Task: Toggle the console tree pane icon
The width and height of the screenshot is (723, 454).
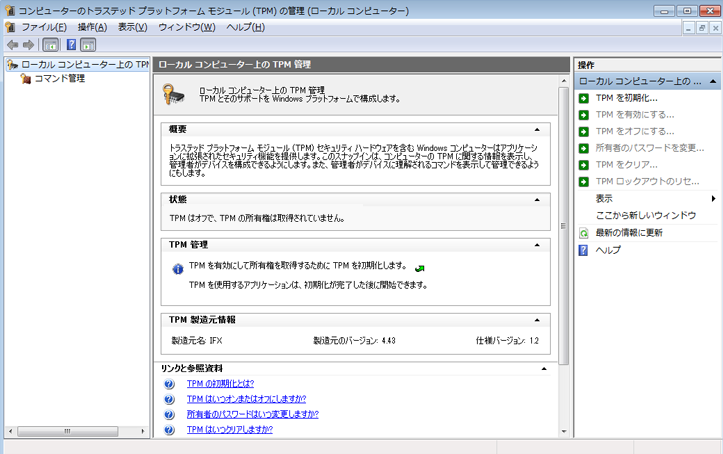Action: coord(50,45)
